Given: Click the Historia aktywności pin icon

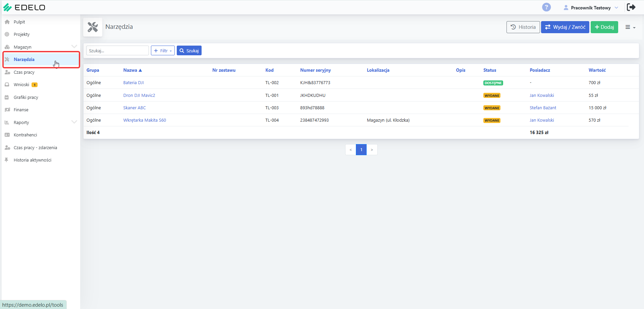Looking at the screenshot, I should pyautogui.click(x=7, y=160).
